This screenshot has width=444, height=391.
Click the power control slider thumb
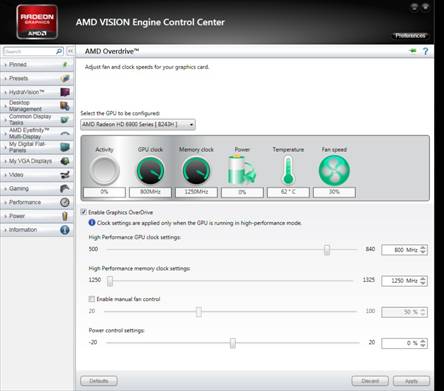tap(233, 343)
